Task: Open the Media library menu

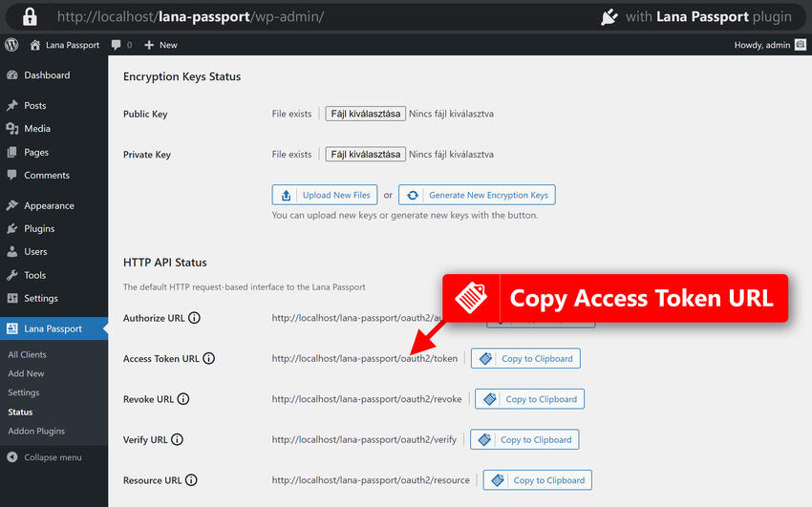Action: pyautogui.click(x=36, y=128)
